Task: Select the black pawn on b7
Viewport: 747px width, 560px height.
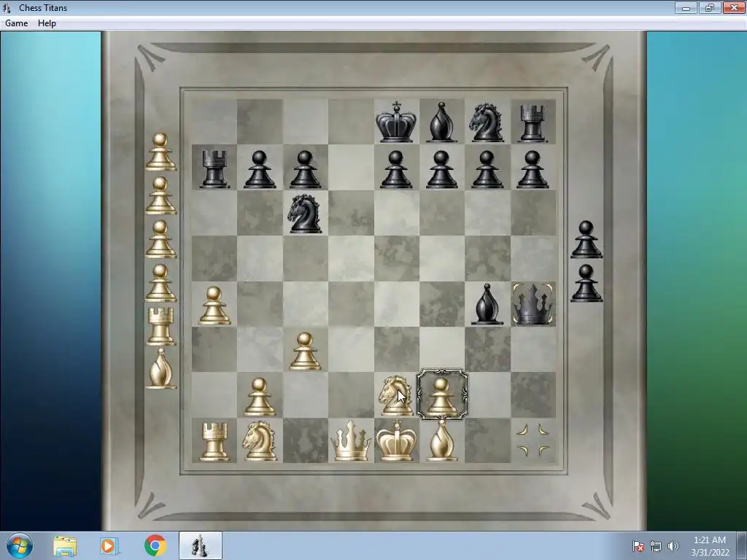Action: tap(260, 169)
